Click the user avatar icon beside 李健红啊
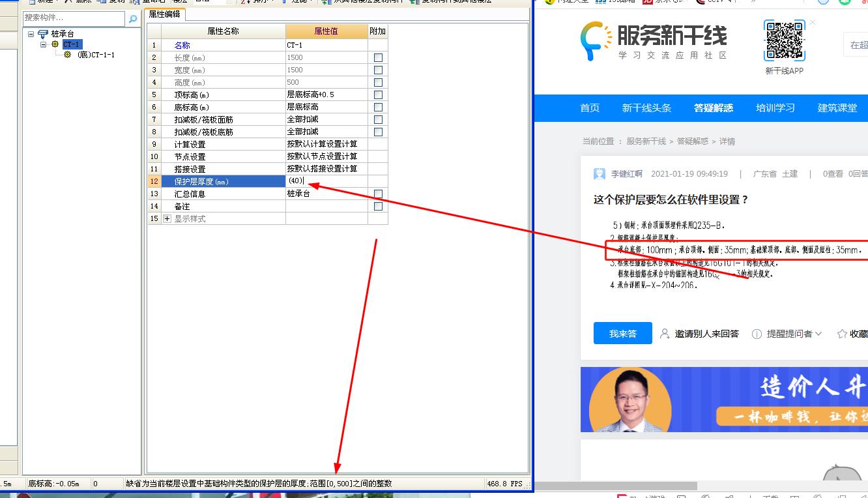 [x=600, y=174]
